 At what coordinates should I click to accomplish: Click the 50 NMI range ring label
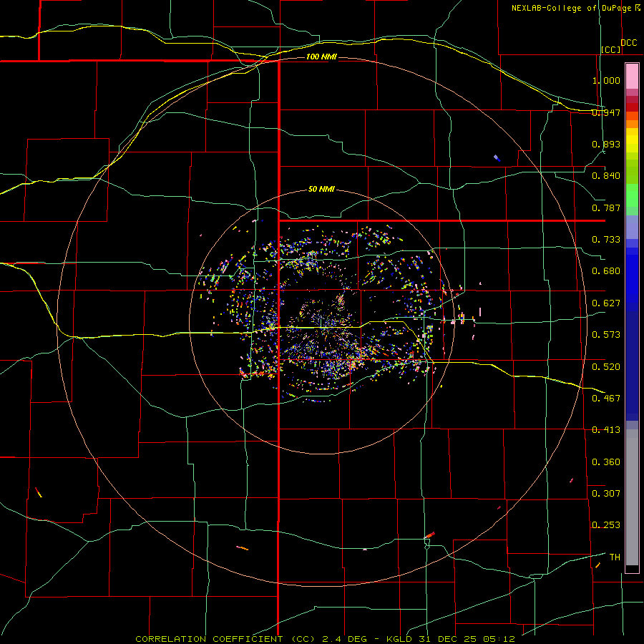tap(321, 190)
